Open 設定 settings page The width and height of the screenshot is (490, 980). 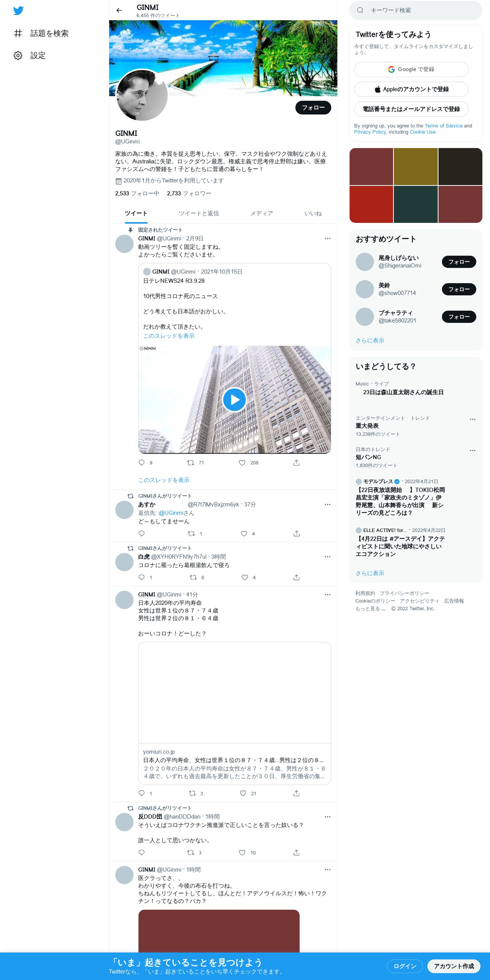[29, 55]
